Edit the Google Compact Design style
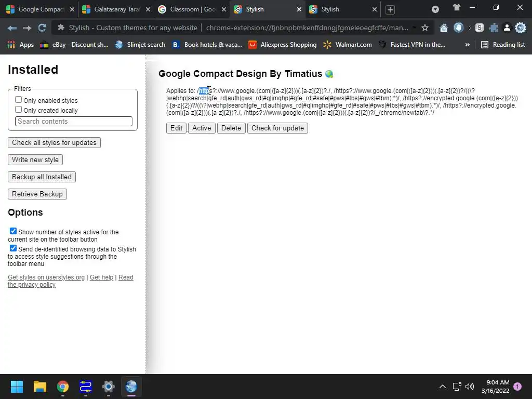Screen dimensions: 532x399 (177, 128)
